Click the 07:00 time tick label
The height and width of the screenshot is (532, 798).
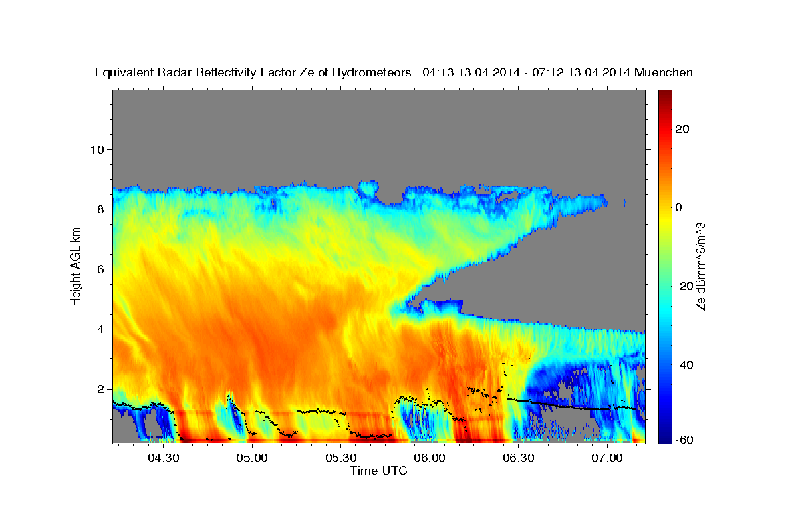pos(608,458)
